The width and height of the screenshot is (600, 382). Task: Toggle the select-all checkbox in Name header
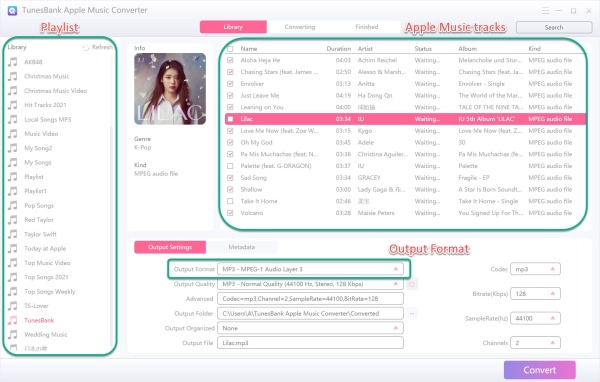click(230, 49)
